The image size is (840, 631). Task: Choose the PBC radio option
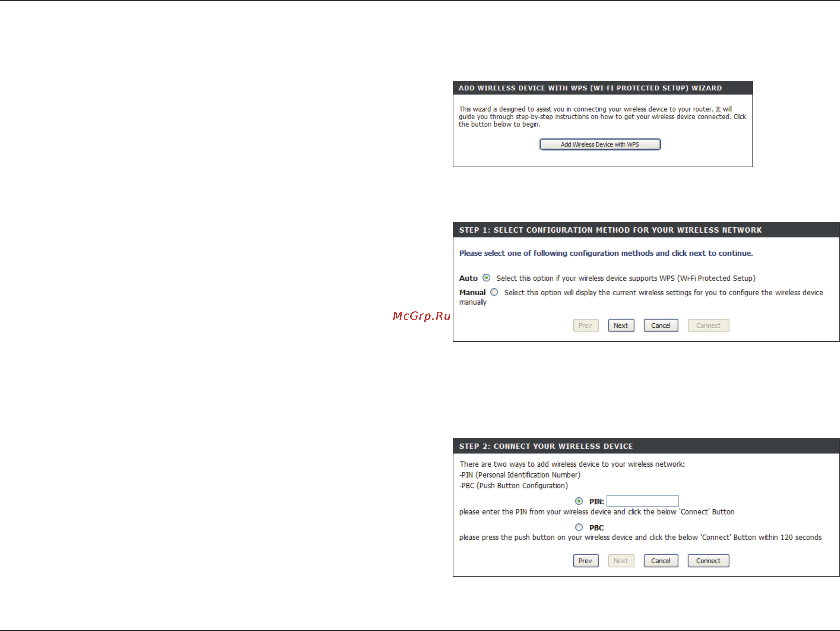click(x=579, y=527)
